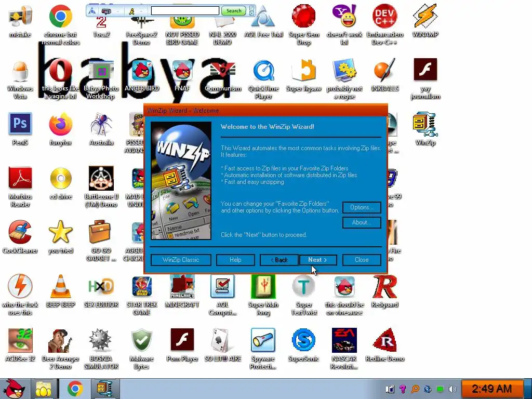Select the WinZip desktop shortcut icon

tap(425, 129)
